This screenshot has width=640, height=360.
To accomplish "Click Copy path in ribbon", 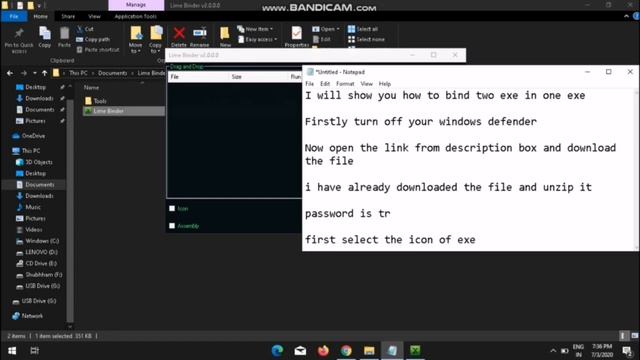I will tap(93, 40).
